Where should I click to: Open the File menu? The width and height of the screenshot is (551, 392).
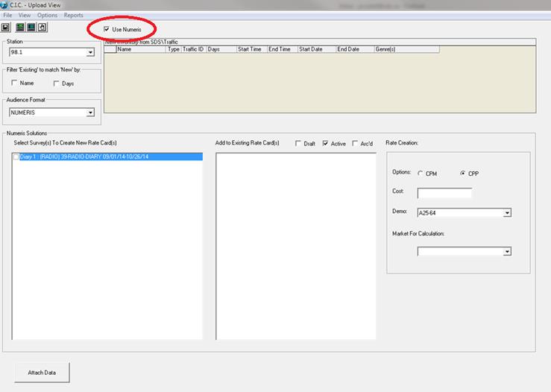point(7,15)
